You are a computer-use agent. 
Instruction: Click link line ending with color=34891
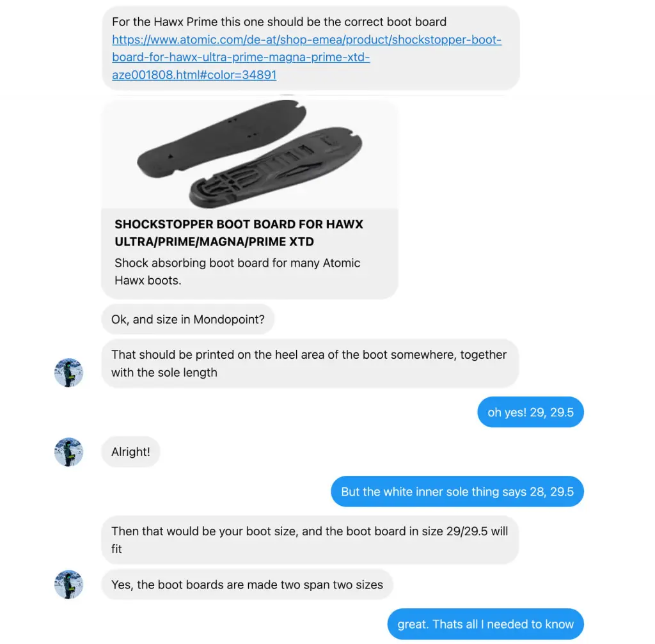(194, 75)
